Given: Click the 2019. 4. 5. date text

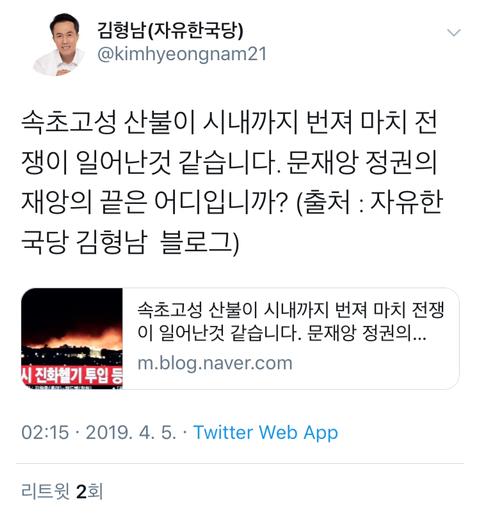Looking at the screenshot, I should click(x=131, y=433).
